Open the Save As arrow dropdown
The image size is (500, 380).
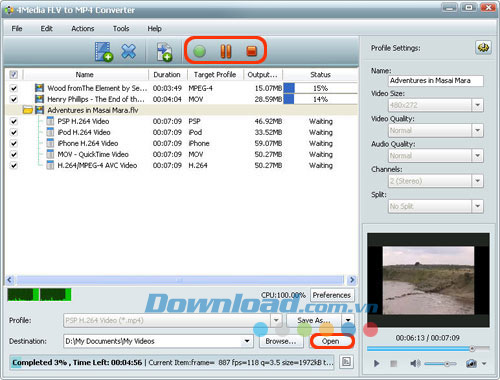[x=348, y=320]
